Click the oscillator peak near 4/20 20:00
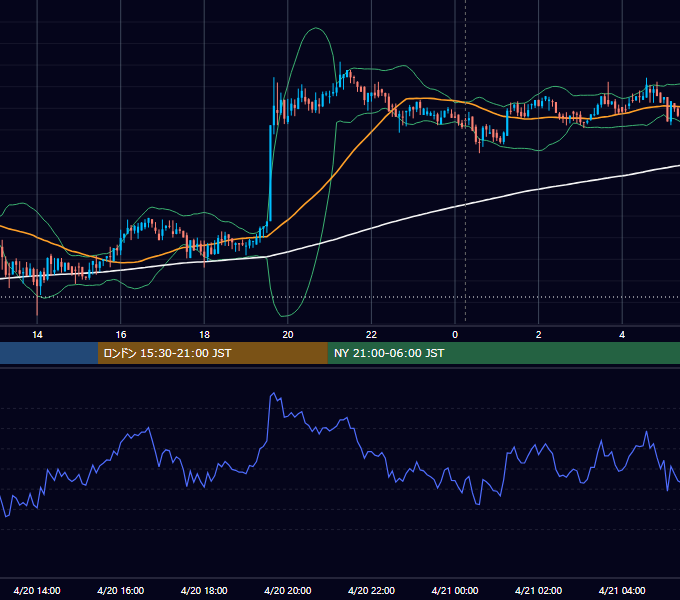 click(x=273, y=394)
